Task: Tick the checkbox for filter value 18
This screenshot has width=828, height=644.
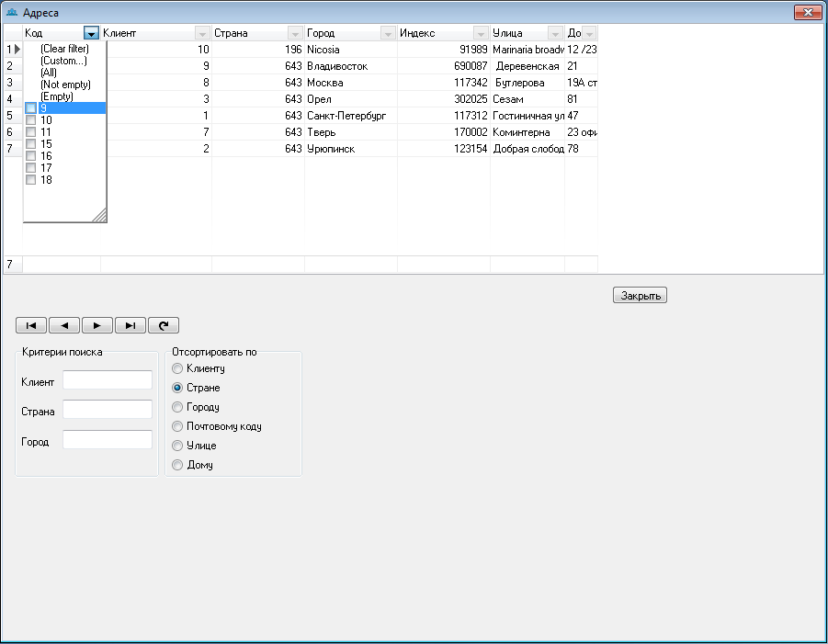Action: pos(30,179)
